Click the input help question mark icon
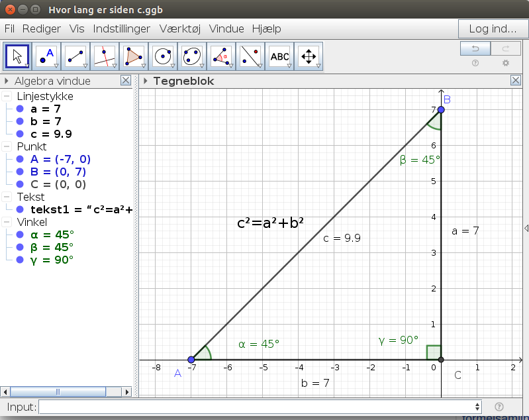The width and height of the screenshot is (529, 420). (499, 407)
